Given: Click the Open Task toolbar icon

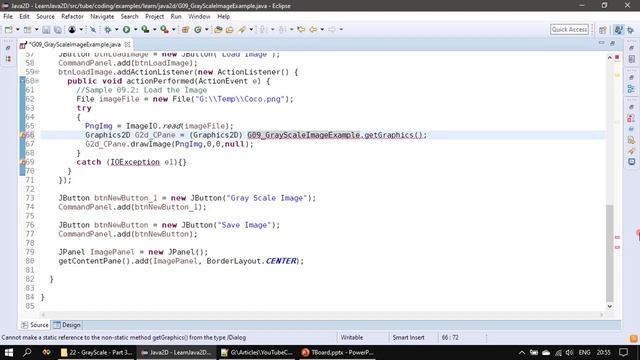Looking at the screenshot, I should 229,29.
